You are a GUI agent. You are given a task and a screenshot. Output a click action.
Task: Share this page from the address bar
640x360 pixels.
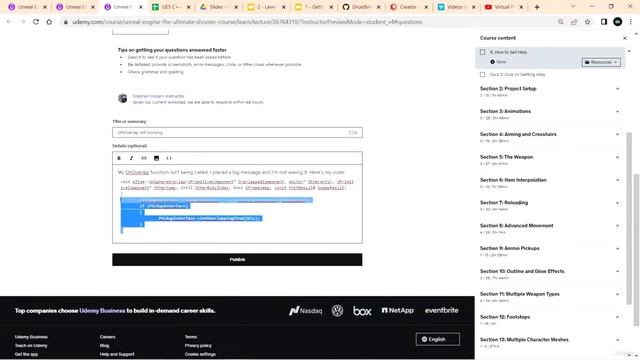[x=574, y=22]
